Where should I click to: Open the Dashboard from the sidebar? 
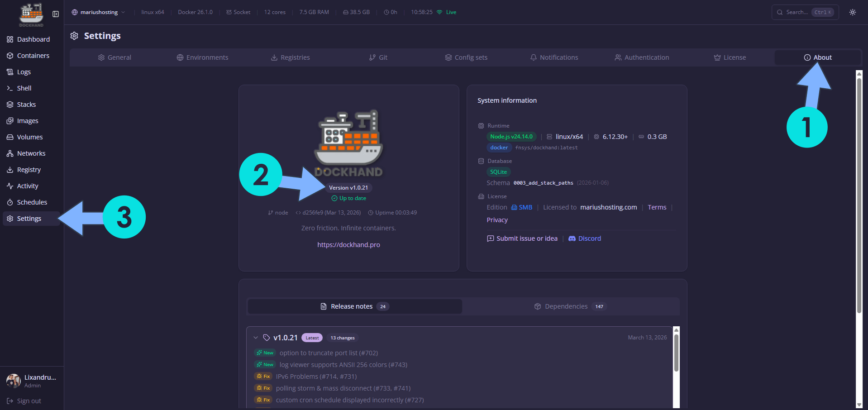(33, 39)
